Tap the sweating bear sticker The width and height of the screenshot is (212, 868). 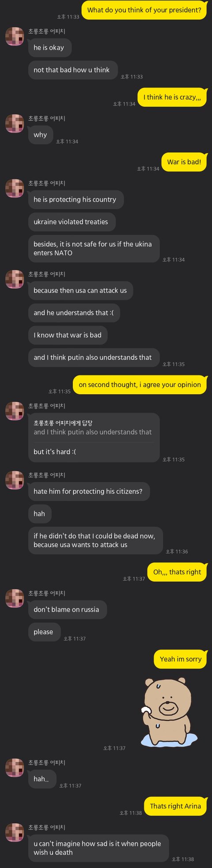(169, 711)
